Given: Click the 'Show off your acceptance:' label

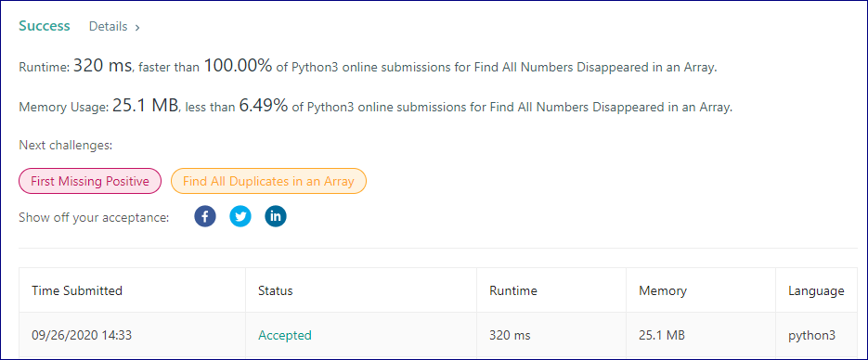Looking at the screenshot, I should 94,217.
